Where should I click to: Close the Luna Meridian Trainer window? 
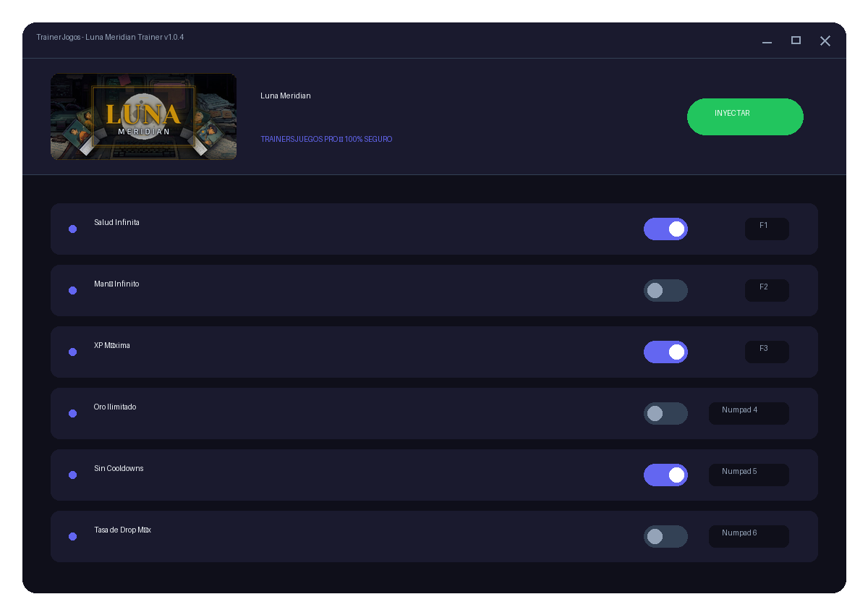tap(825, 41)
